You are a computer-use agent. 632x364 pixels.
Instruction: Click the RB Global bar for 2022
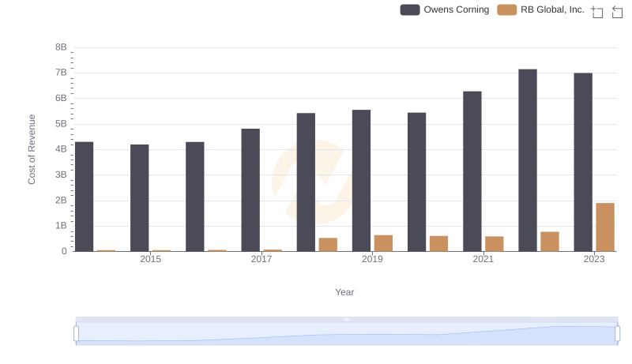tap(550, 242)
